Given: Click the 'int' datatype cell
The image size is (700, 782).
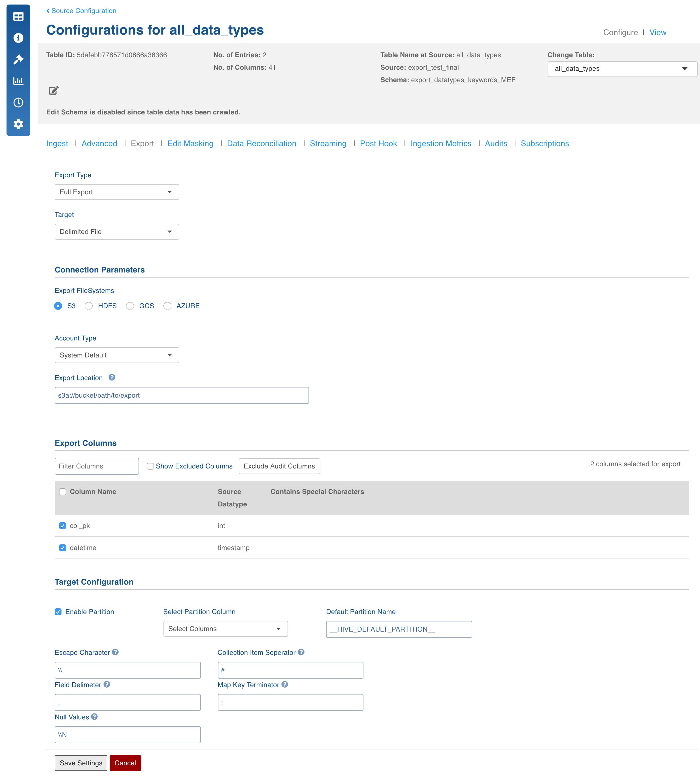Looking at the screenshot, I should coord(221,526).
